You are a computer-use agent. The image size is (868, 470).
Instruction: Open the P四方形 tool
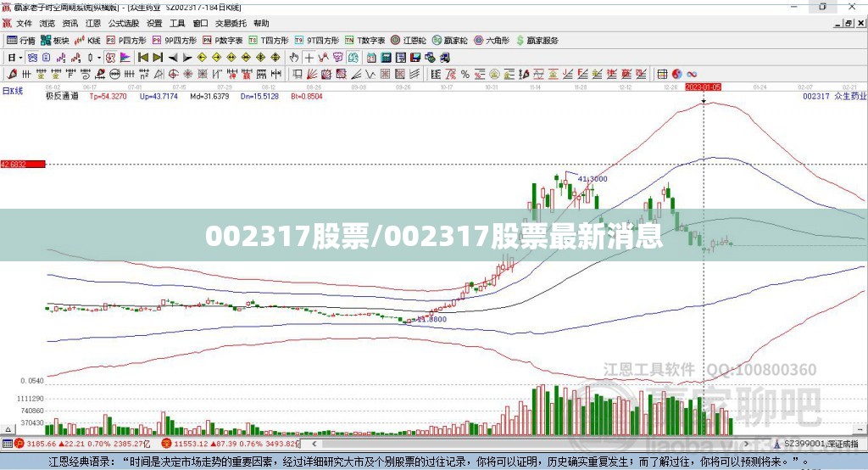click(126, 41)
